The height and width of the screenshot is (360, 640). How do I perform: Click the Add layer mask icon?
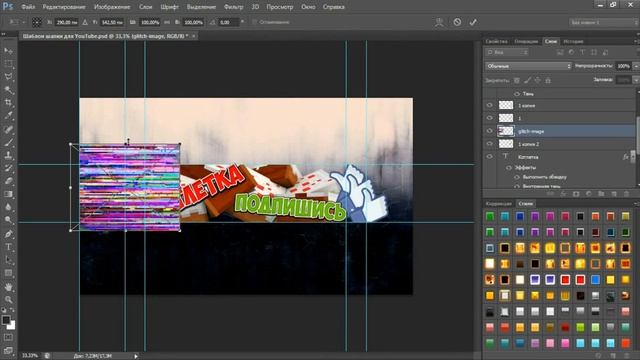point(576,194)
